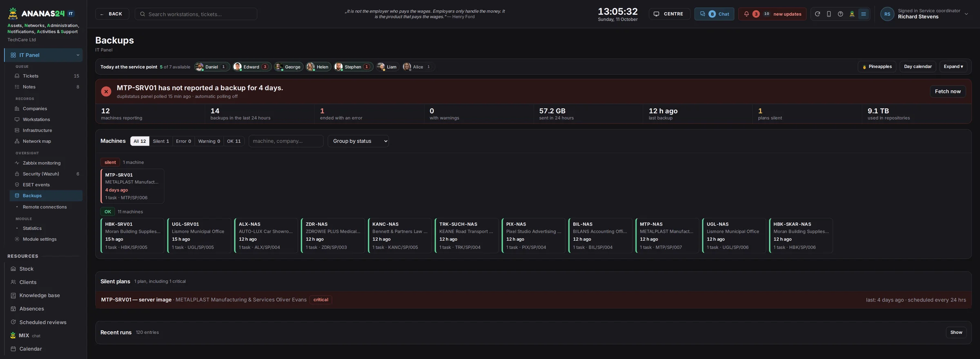980x359 pixels.
Task: Click the RS user avatar
Action: coord(887,14)
